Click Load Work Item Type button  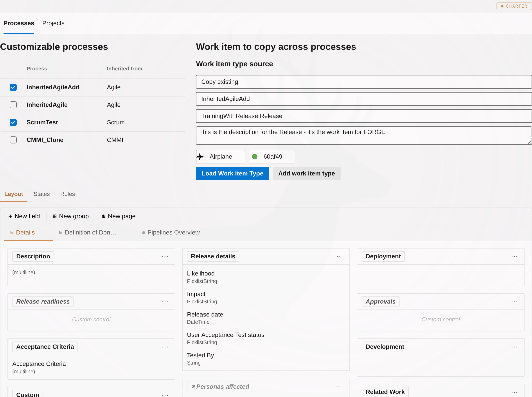(x=232, y=173)
